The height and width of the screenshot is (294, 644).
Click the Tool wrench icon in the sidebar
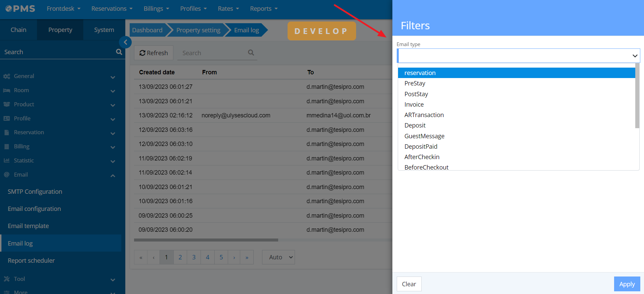(7, 279)
